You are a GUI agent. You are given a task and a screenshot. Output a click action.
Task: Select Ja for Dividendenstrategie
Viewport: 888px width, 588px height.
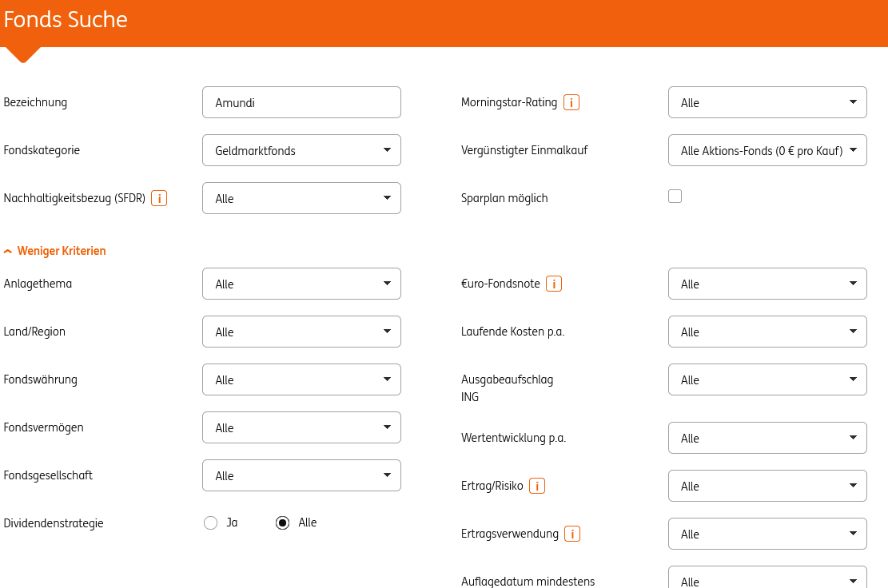(211, 523)
